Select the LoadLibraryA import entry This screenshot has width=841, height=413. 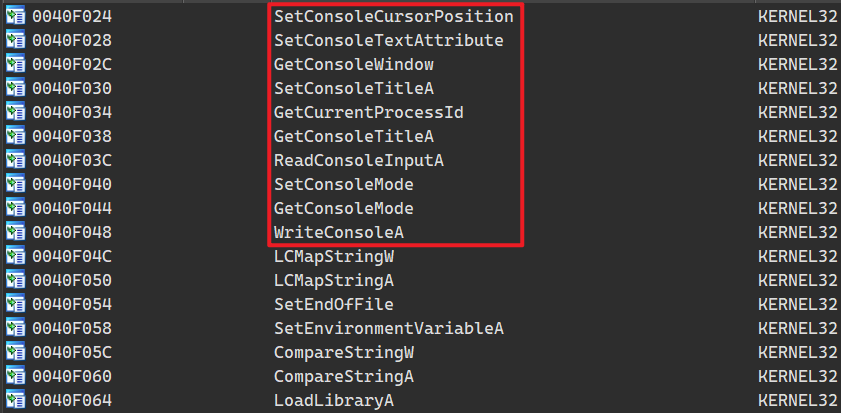[334, 401]
